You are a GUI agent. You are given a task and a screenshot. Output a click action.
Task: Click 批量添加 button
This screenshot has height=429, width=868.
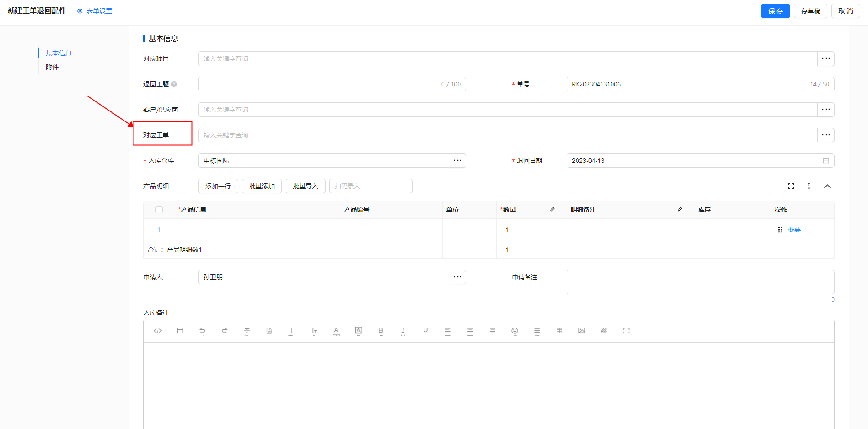point(262,186)
